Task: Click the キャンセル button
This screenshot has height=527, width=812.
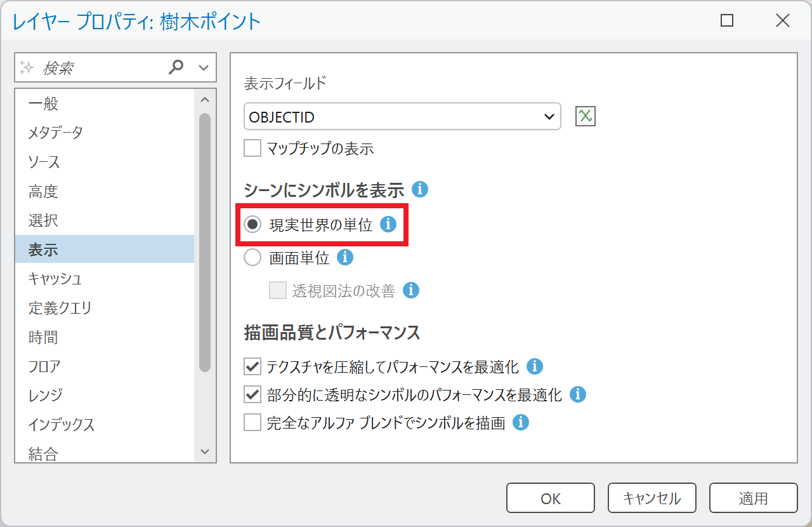Action: coord(652,498)
